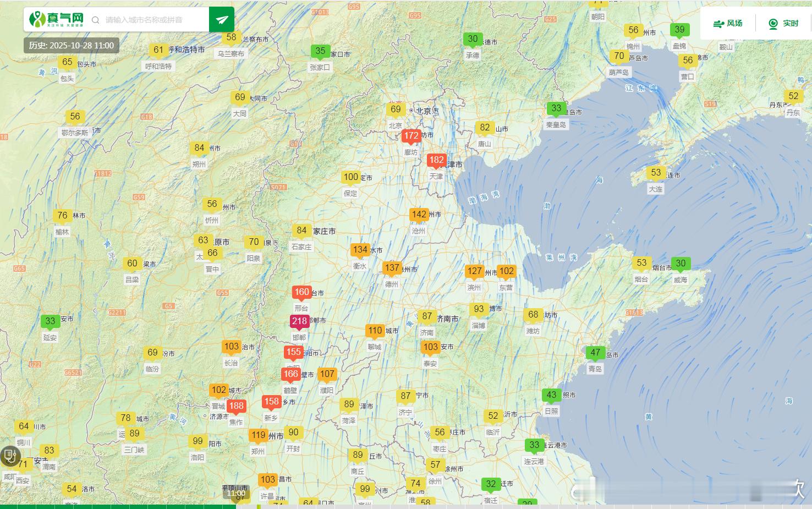Select the 172 AQI marker for 廊坊

pyautogui.click(x=411, y=136)
